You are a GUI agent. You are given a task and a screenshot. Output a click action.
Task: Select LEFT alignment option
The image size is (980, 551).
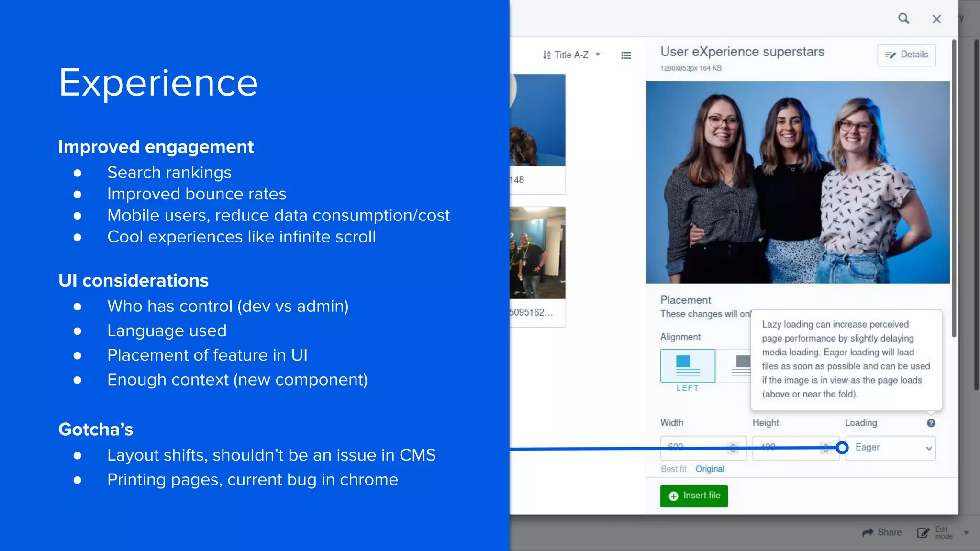688,366
